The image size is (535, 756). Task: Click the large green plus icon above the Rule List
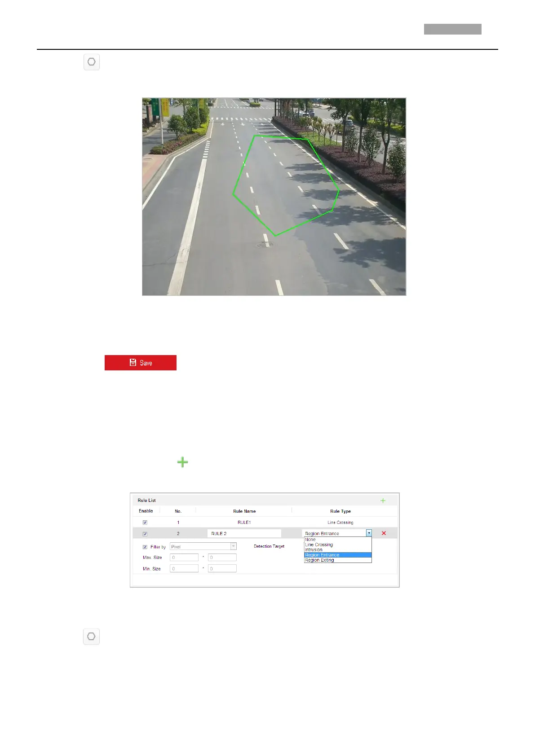pyautogui.click(x=182, y=462)
